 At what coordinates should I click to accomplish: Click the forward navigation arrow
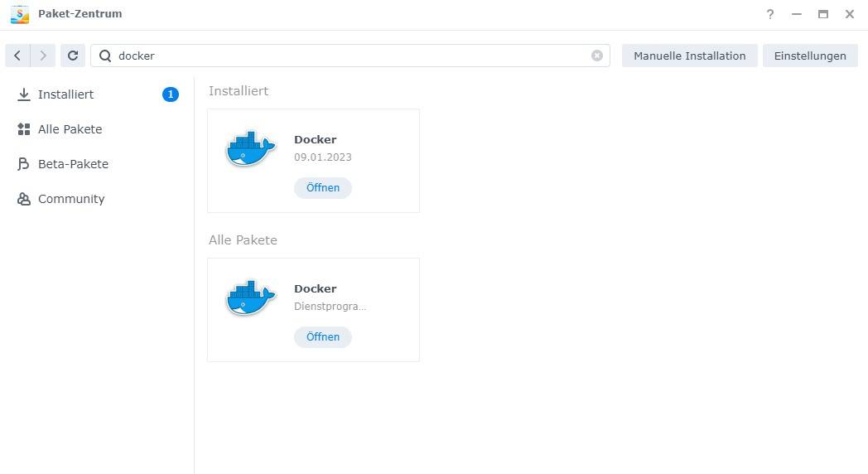tap(43, 56)
